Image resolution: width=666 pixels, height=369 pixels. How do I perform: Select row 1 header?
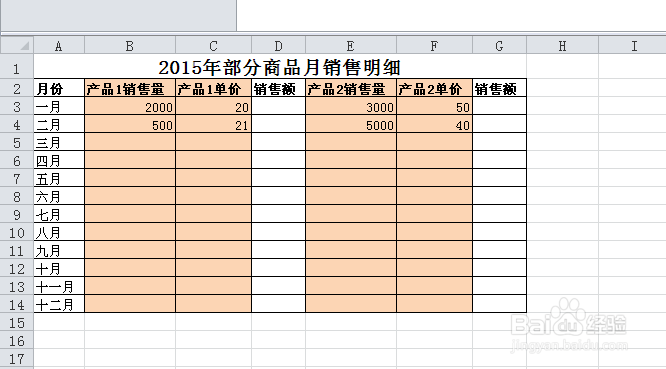click(x=17, y=66)
